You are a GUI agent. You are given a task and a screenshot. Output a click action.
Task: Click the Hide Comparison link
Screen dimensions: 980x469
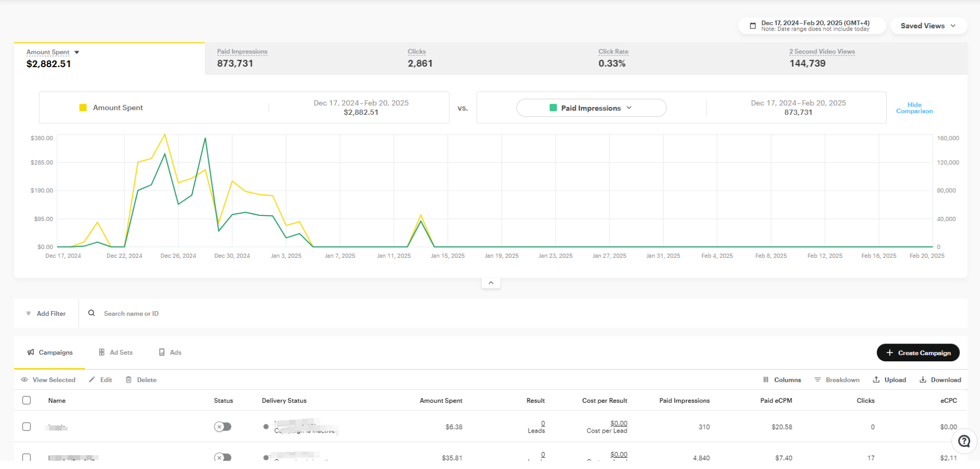click(x=914, y=108)
